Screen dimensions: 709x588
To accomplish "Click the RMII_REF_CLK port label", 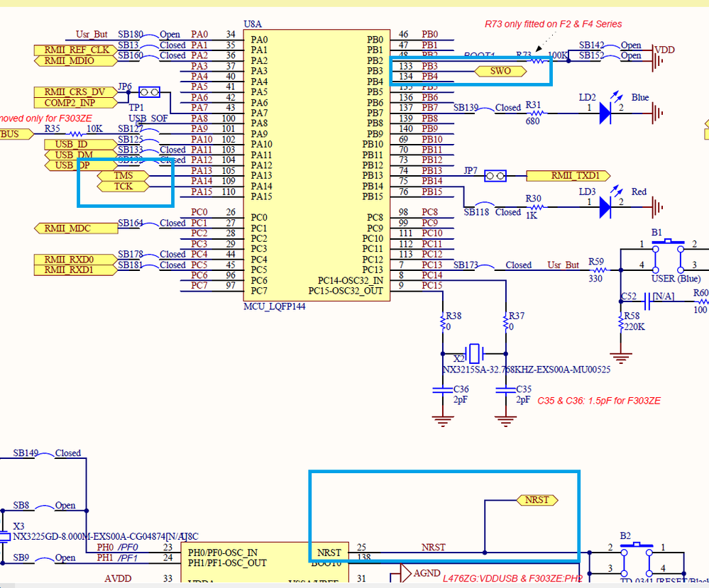I will 76,50.
